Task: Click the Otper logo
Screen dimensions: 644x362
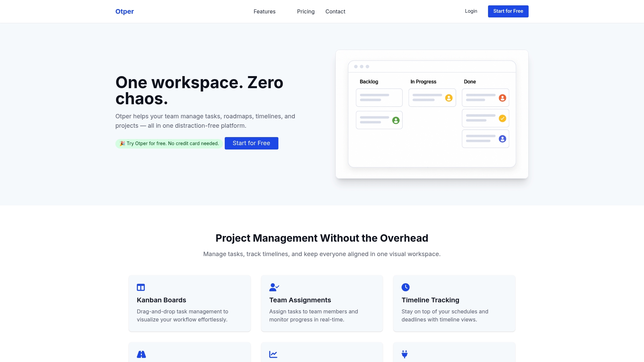Action: [124, 11]
